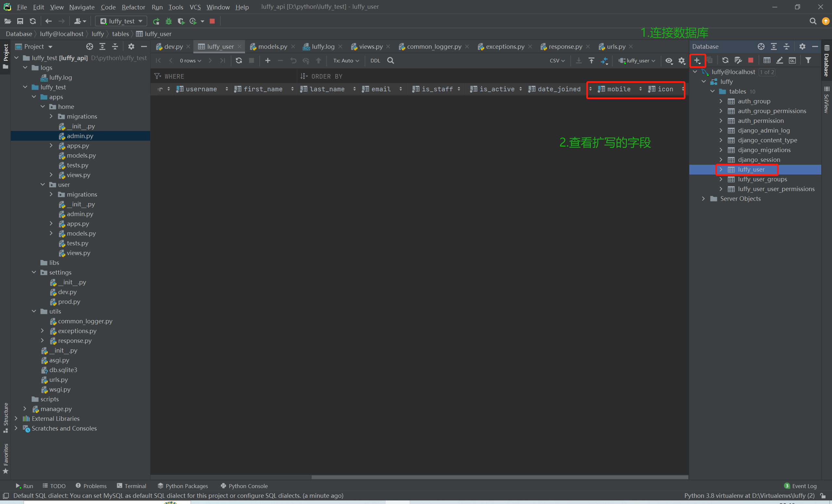This screenshot has width=832, height=504.
Task: Click the horizontal scrollbar below the table
Action: [x=499, y=477]
